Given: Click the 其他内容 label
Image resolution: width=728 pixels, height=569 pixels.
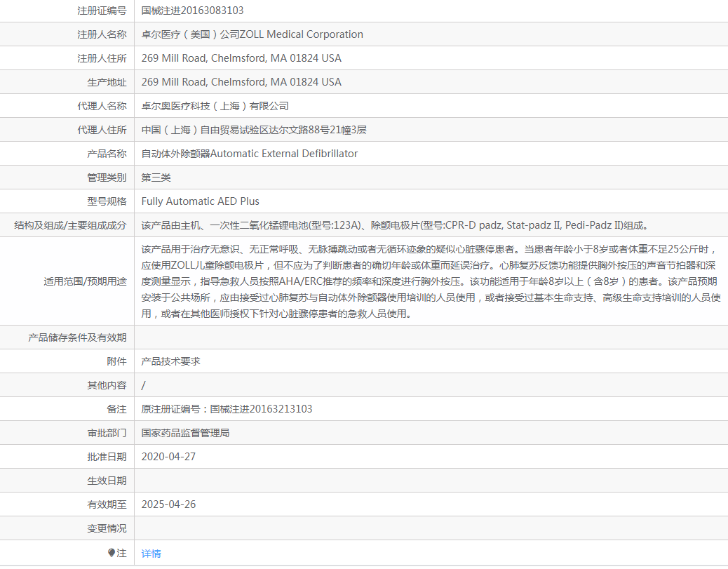Looking at the screenshot, I should point(107,385).
